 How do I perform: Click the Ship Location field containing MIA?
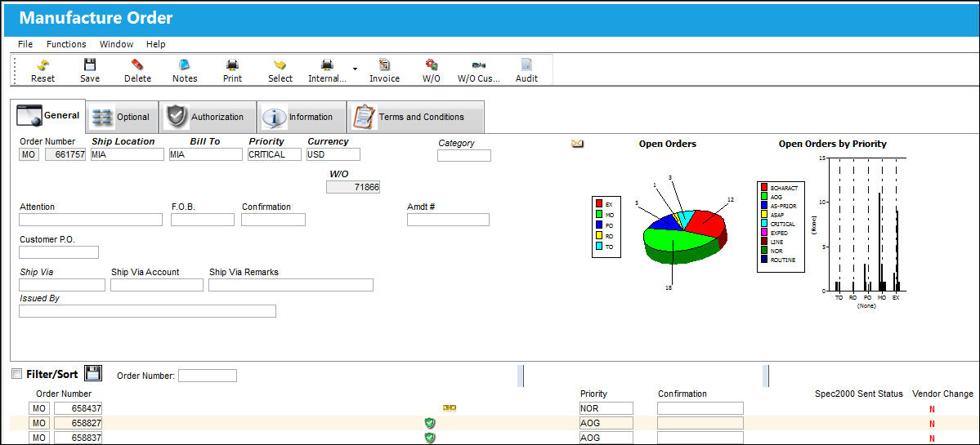tap(127, 155)
